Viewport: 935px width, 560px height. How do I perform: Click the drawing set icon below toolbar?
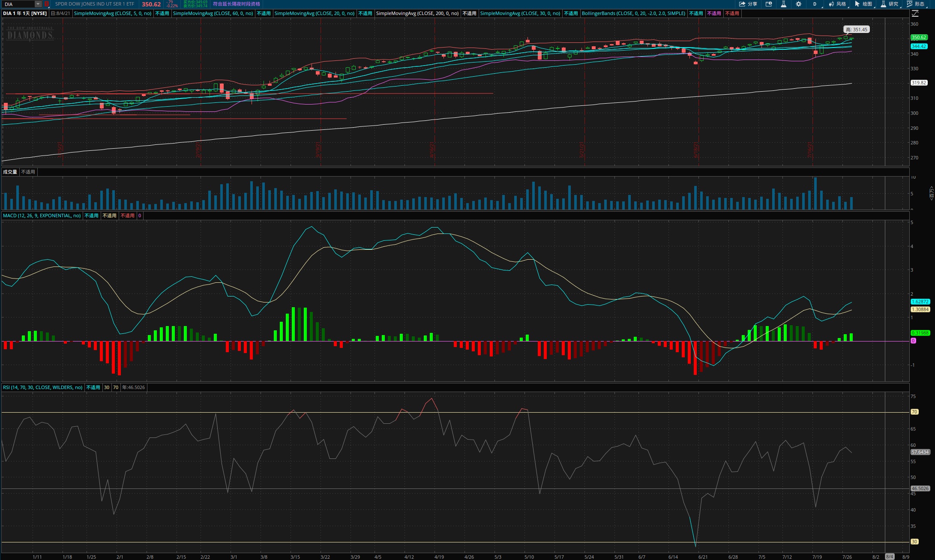tap(915, 13)
